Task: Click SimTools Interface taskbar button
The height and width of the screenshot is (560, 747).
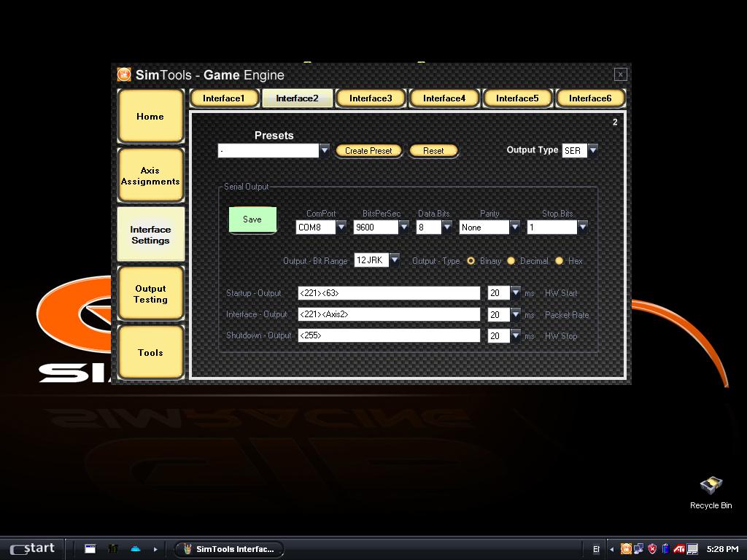Action: coord(229,549)
